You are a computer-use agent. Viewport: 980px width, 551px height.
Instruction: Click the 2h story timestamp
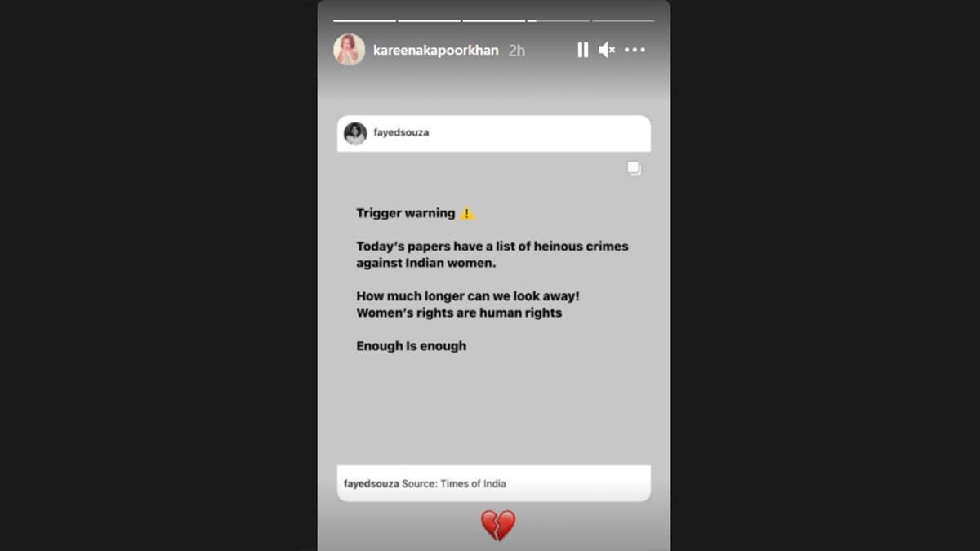[x=516, y=50]
